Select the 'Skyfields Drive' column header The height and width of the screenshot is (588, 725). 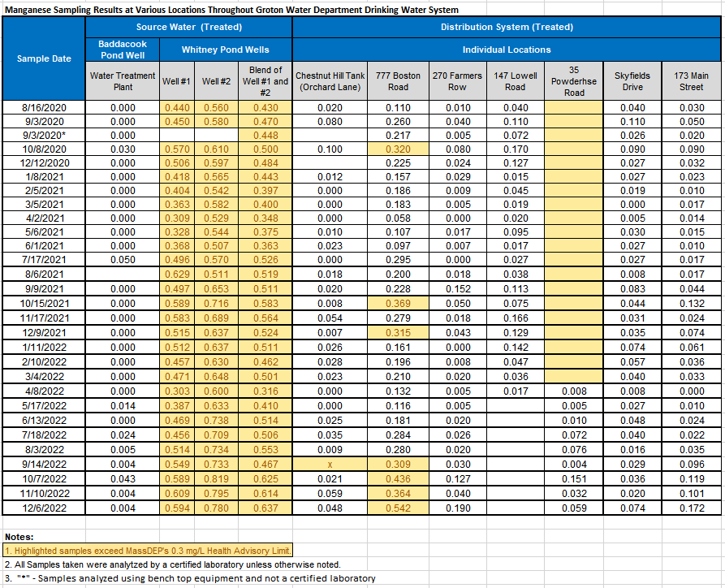(x=632, y=81)
